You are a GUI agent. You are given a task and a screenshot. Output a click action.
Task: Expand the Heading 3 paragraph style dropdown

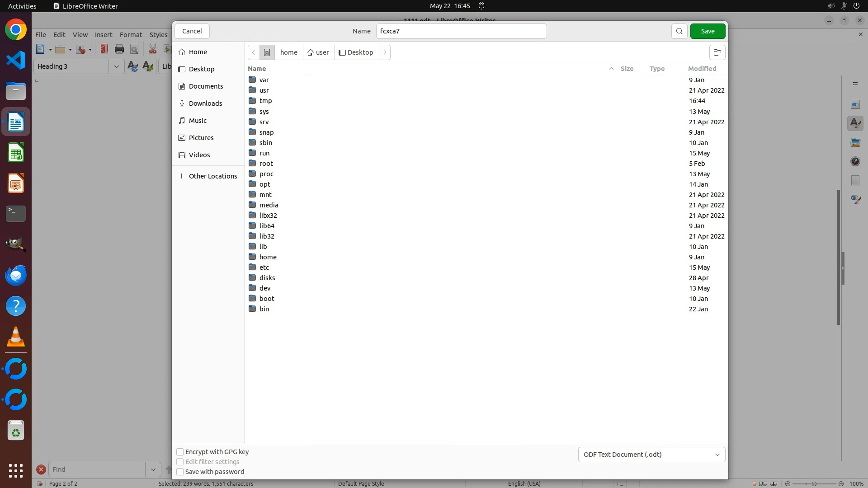coord(116,66)
